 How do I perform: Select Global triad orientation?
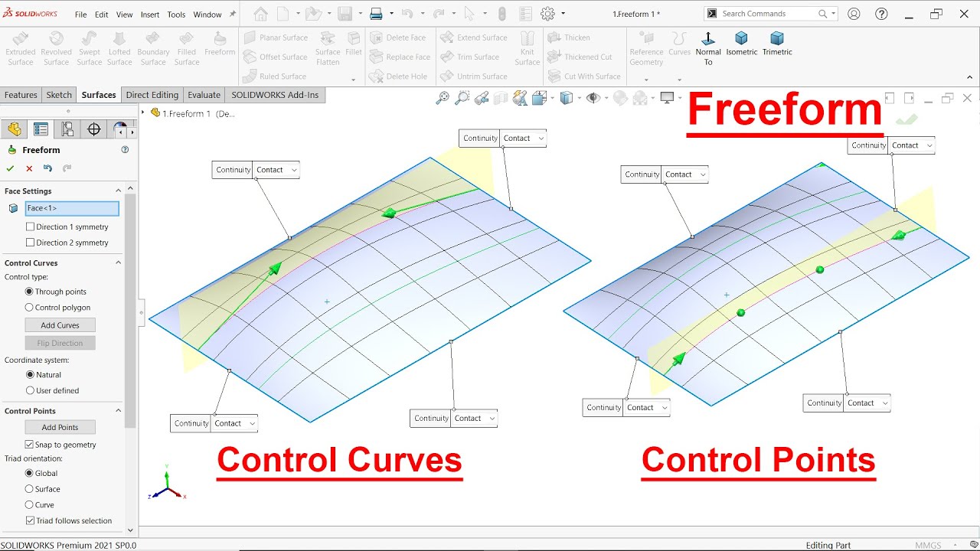(x=29, y=474)
